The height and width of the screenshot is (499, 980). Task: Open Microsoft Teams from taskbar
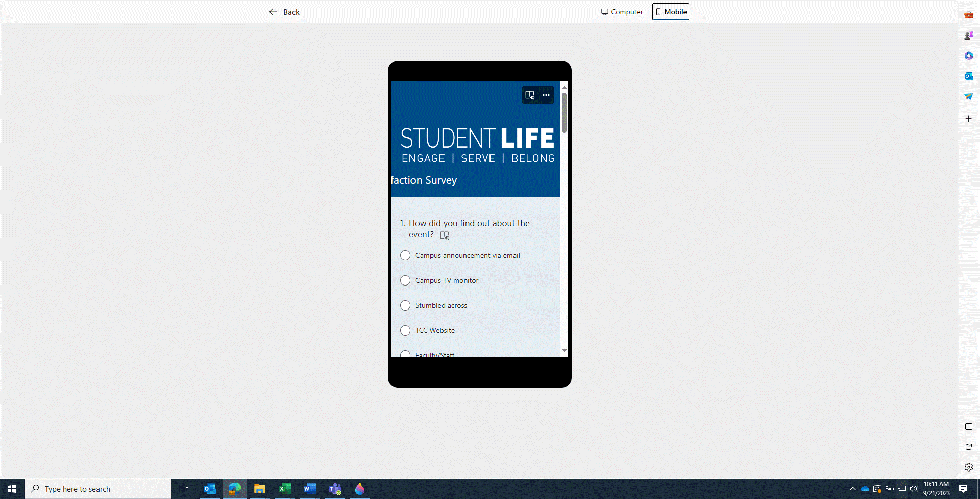pyautogui.click(x=335, y=489)
